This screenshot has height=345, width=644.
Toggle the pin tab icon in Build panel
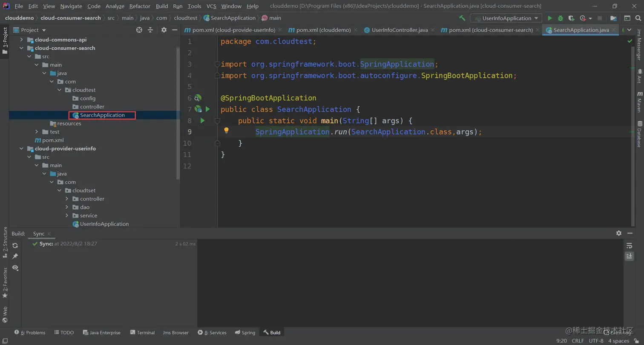pos(15,256)
